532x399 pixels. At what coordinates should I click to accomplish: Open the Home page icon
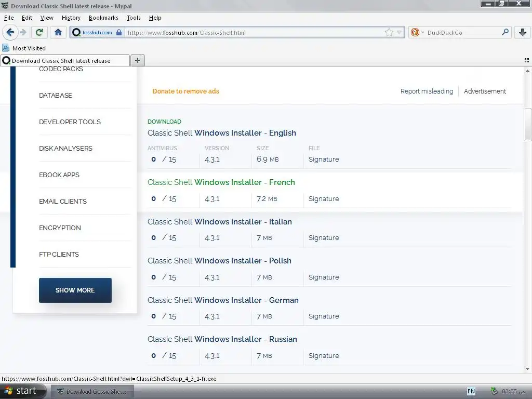click(x=58, y=32)
